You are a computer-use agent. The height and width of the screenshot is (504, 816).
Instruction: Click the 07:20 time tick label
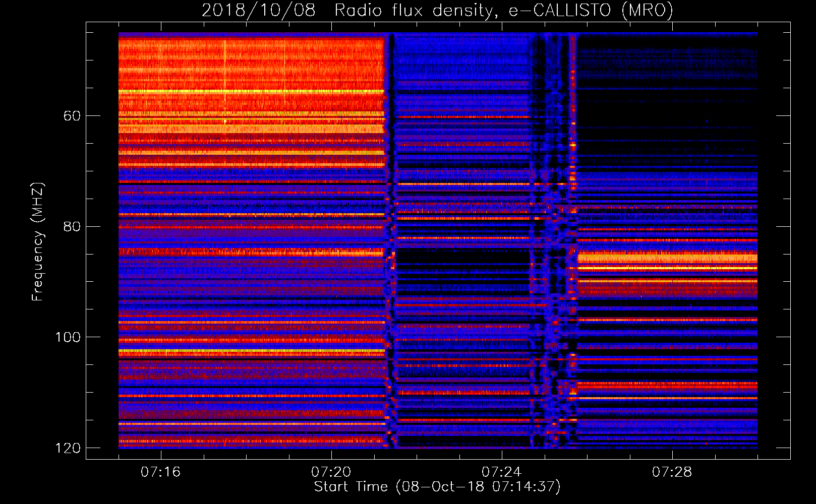pos(331,472)
